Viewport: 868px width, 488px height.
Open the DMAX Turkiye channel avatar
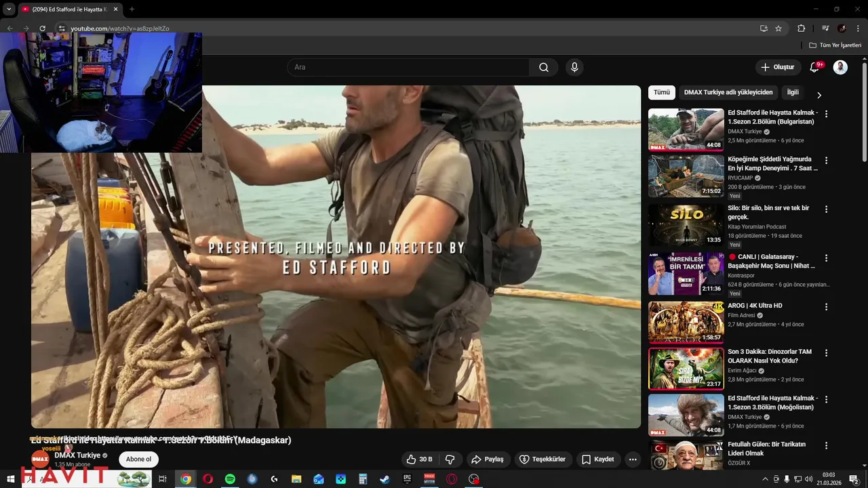click(x=40, y=459)
